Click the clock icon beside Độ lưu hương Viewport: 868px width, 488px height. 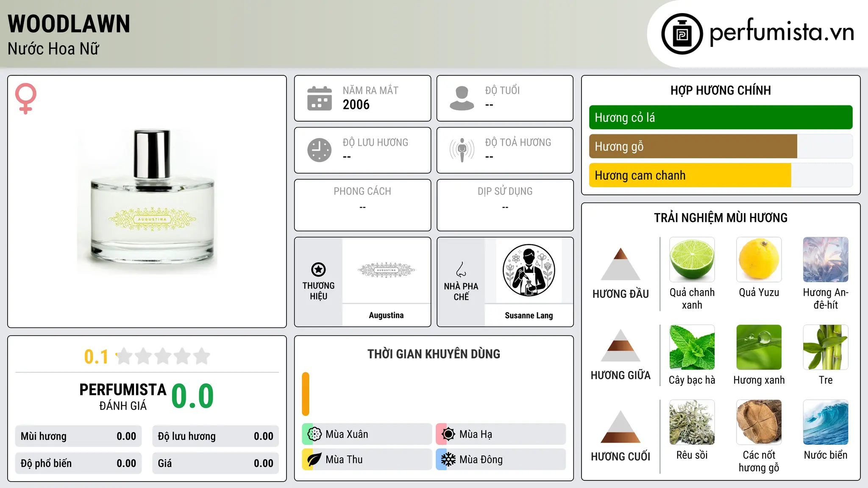[320, 150]
